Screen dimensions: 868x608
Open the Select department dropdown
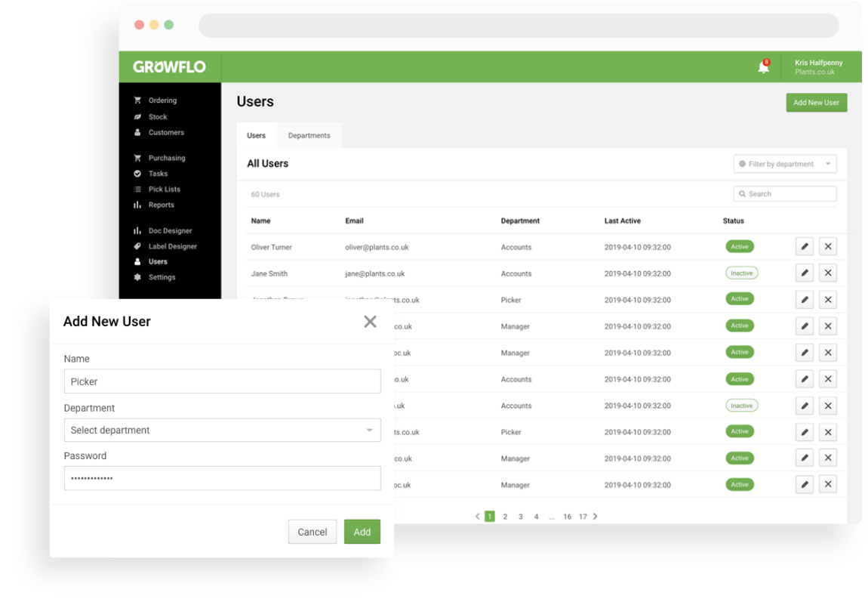click(x=222, y=431)
